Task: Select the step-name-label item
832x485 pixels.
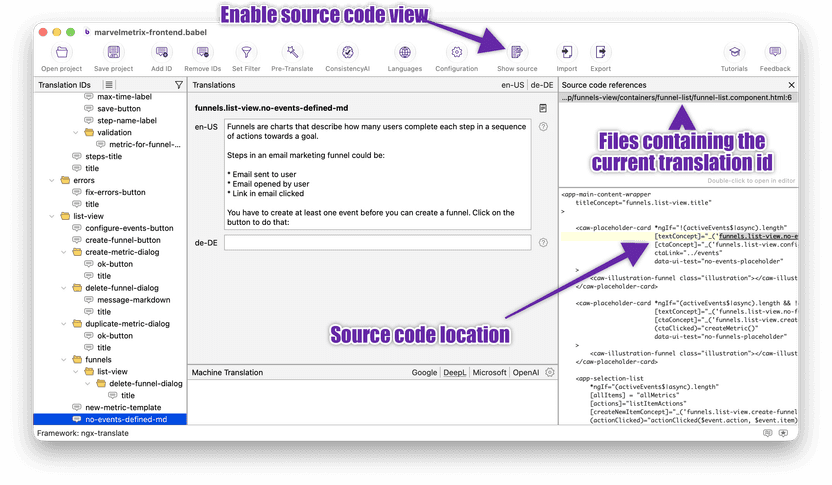Action: coord(127,120)
